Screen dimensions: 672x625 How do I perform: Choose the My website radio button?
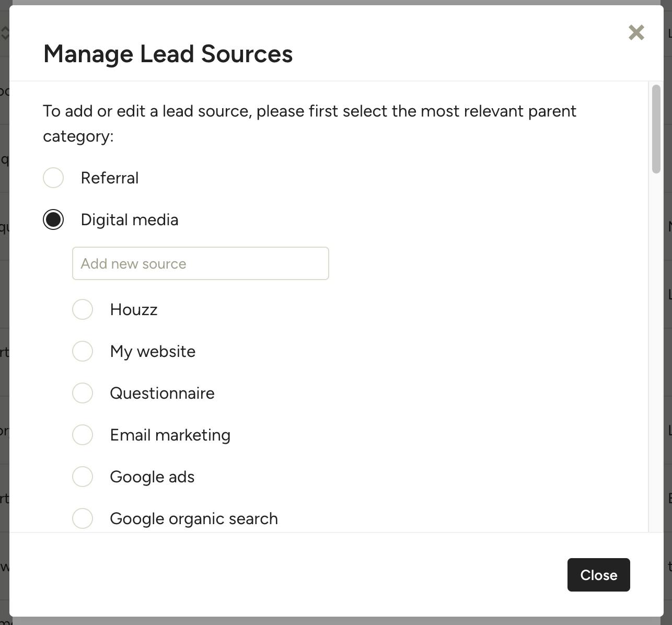pos(83,351)
